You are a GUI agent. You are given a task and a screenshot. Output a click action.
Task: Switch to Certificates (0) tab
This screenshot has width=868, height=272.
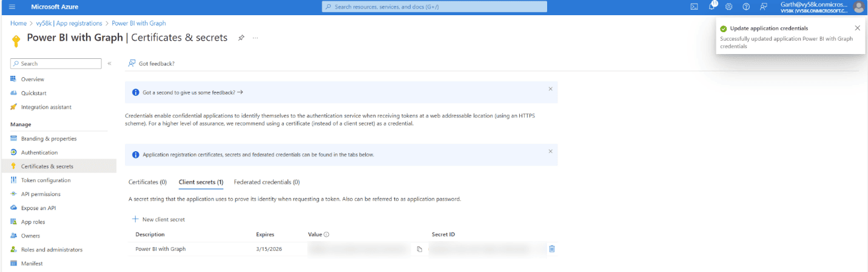point(147,182)
